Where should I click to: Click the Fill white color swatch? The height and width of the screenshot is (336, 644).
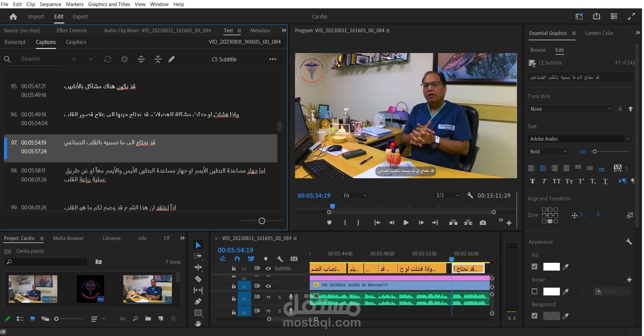click(x=551, y=267)
